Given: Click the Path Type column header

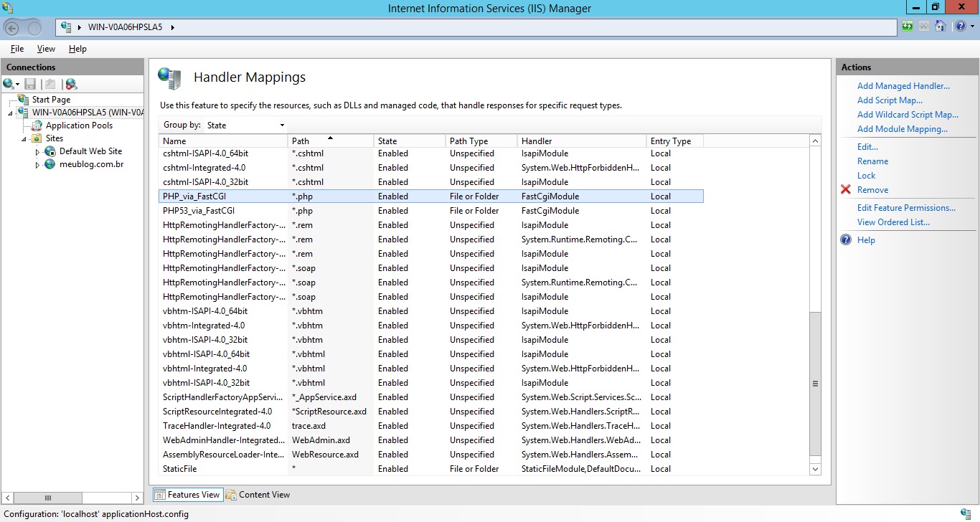Looking at the screenshot, I should coord(481,141).
